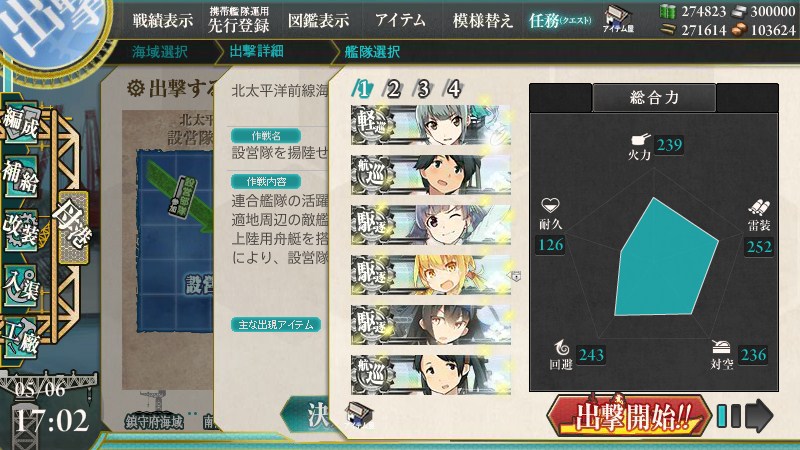This screenshot has width=800, height=450.
Task: Open the 入渠 docking repair icon
Action: (x=21, y=285)
